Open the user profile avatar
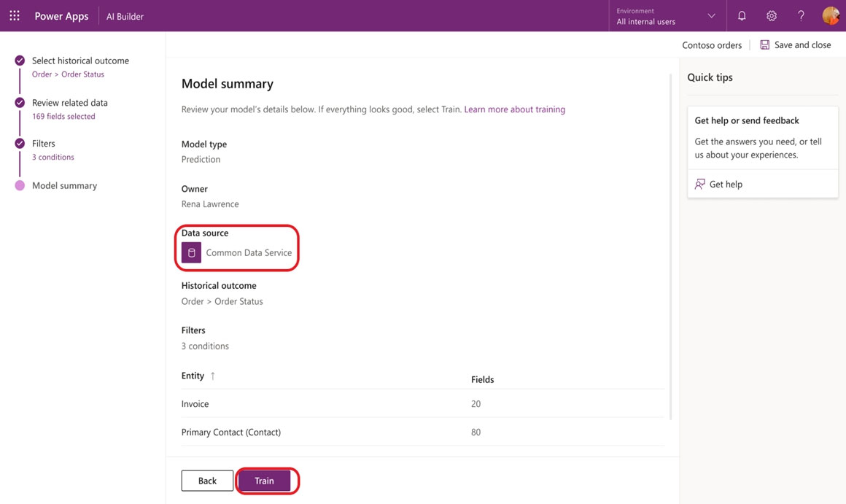The height and width of the screenshot is (504, 846). (x=831, y=15)
